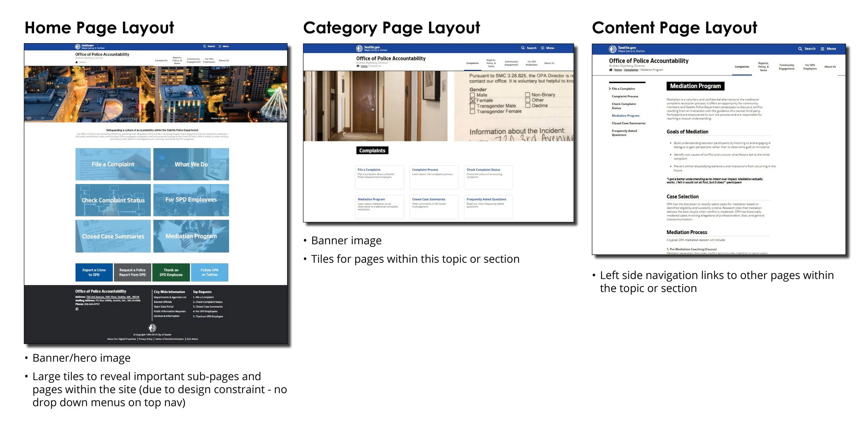Uncheck the Female checkbox in banner form
This screenshot has height=422, width=868.
coord(472,100)
